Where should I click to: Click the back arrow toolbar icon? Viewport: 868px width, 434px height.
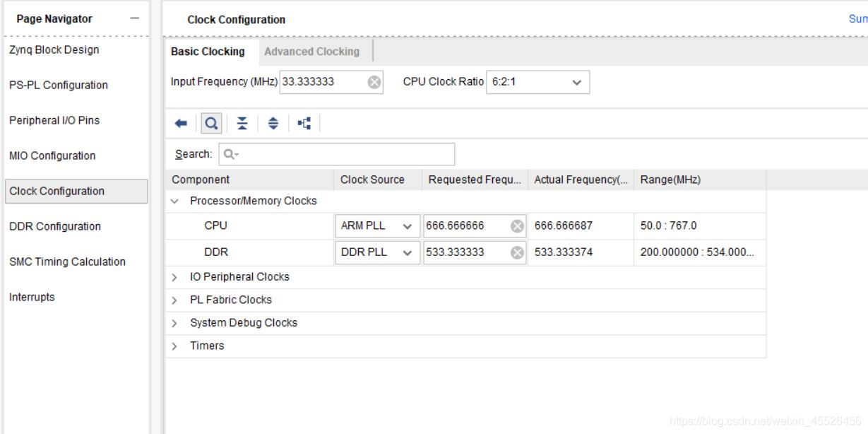tap(182, 124)
